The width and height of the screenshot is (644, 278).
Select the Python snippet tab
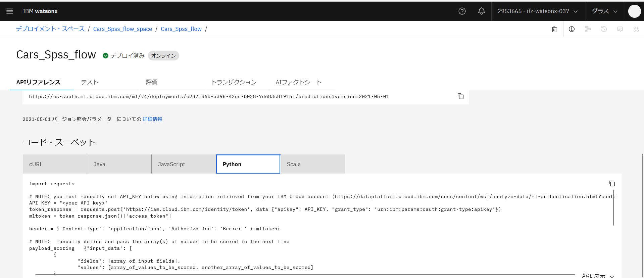[x=248, y=164]
